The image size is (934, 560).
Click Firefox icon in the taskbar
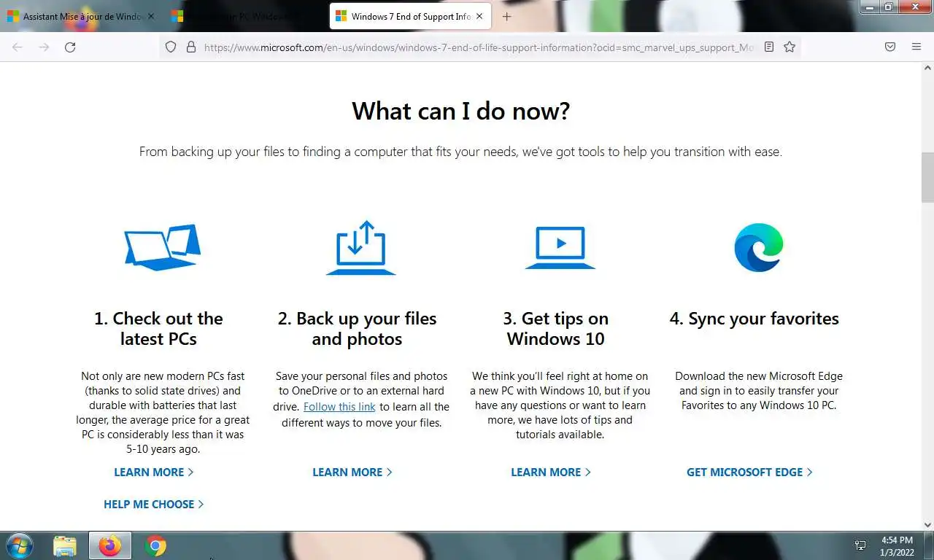point(110,545)
